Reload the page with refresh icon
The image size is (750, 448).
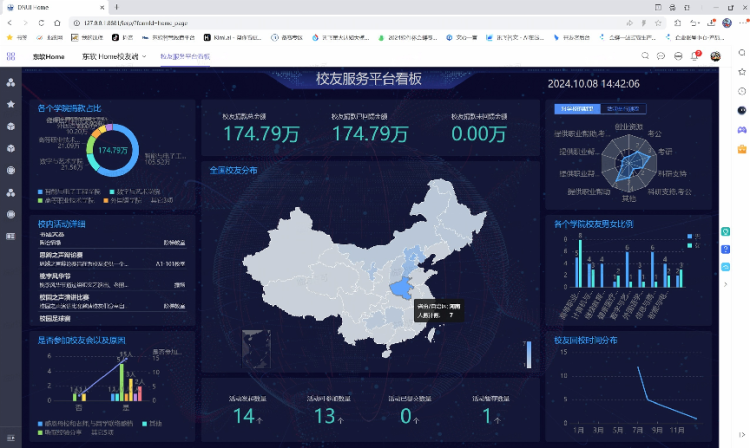pos(41,22)
